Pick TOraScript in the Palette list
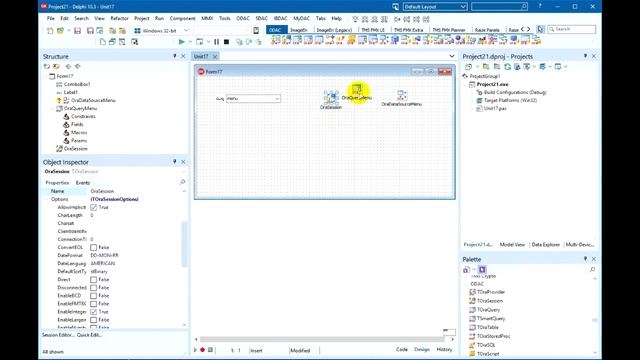The height and width of the screenshot is (360, 640). [488, 354]
